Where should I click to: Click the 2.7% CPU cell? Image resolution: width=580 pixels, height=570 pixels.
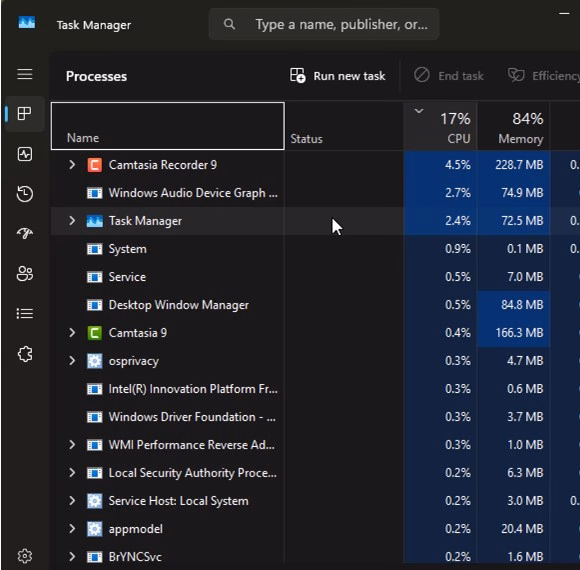[x=440, y=193]
